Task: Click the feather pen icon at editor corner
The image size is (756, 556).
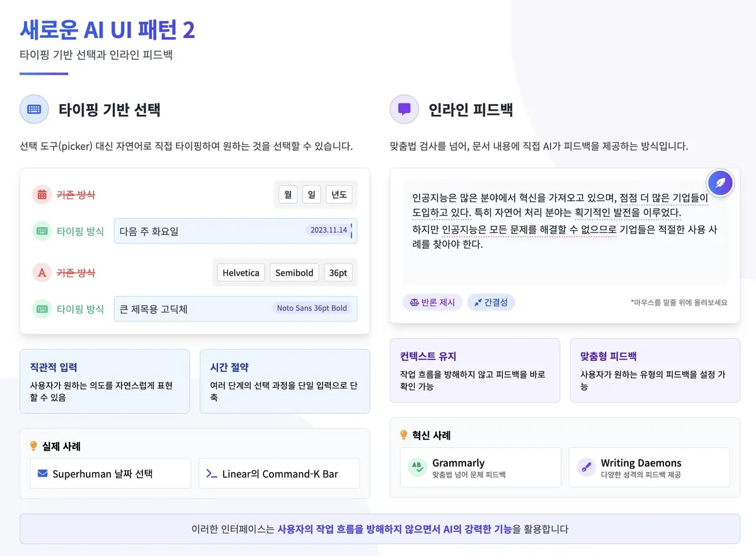Action: pos(719,183)
